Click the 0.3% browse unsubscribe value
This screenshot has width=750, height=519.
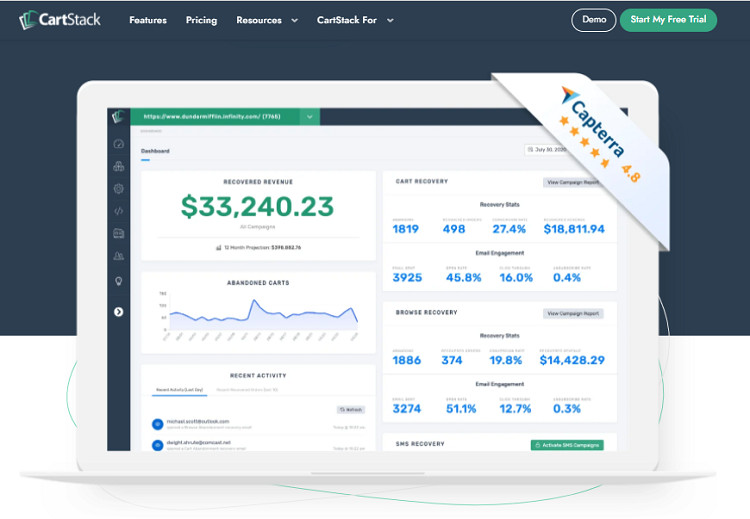coord(567,409)
